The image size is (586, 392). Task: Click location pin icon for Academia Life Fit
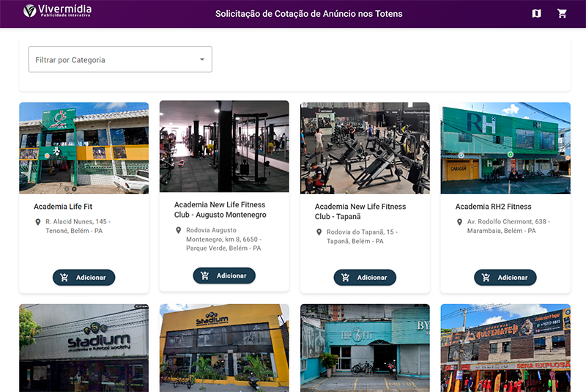pyautogui.click(x=37, y=222)
